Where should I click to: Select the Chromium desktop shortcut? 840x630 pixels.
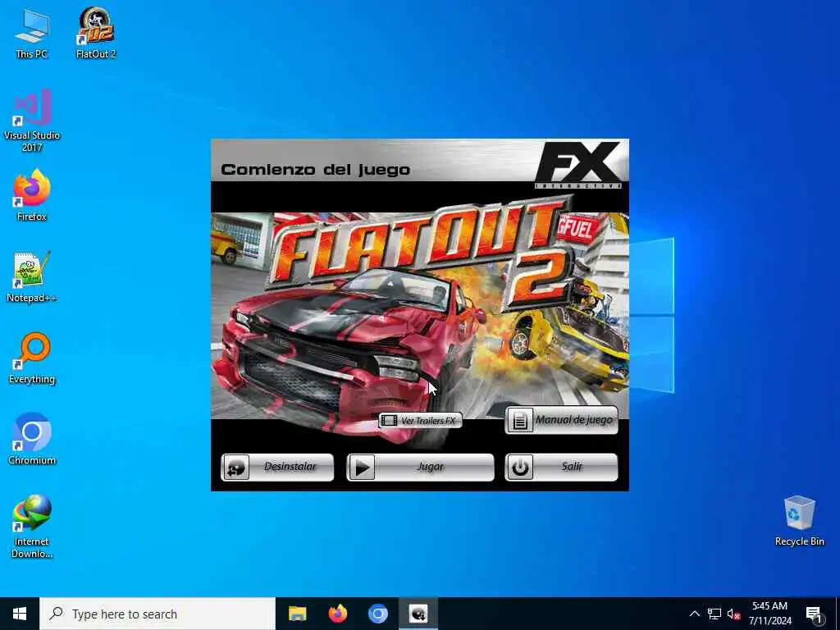[32, 440]
